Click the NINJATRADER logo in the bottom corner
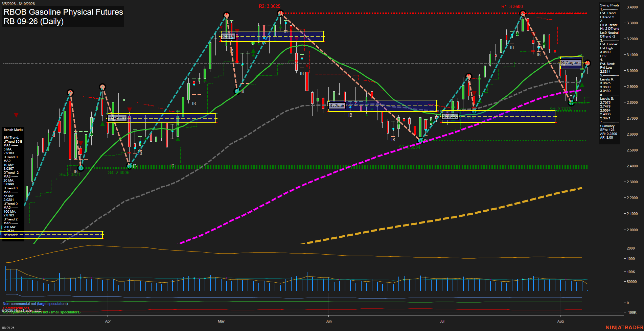This screenshot has width=644, height=331. click(624, 328)
